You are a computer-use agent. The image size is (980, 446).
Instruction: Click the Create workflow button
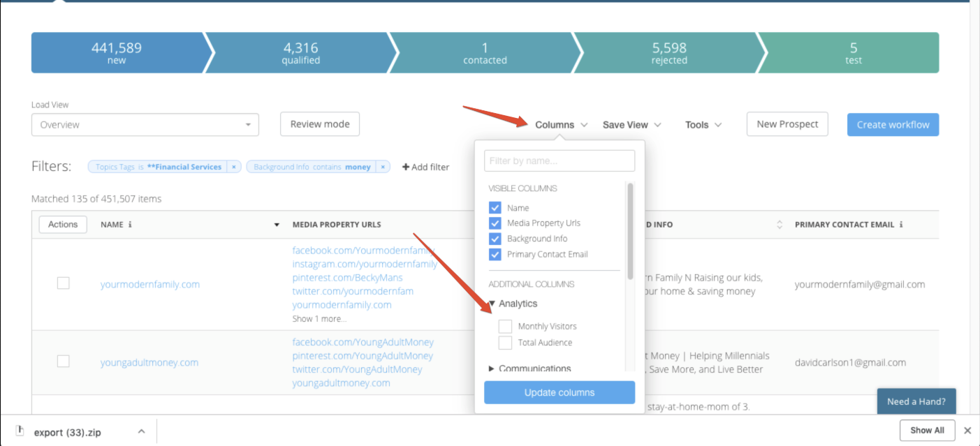pos(893,125)
